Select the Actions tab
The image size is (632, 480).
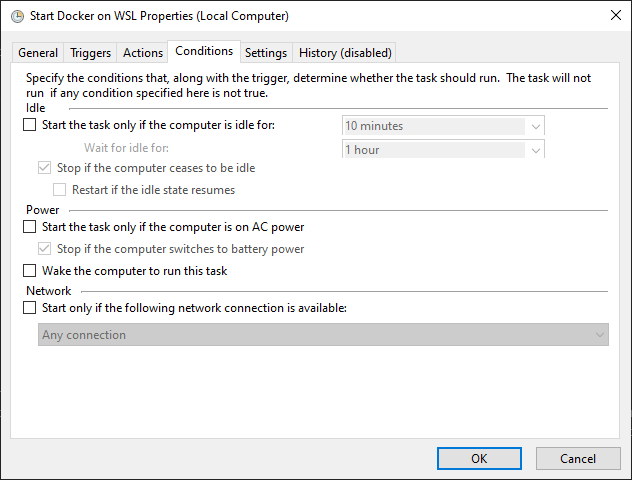(x=143, y=53)
